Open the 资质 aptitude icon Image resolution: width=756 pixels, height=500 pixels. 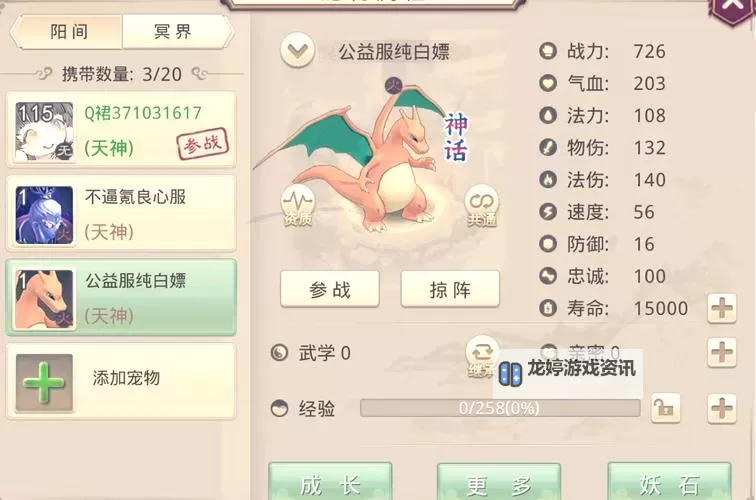click(x=297, y=205)
